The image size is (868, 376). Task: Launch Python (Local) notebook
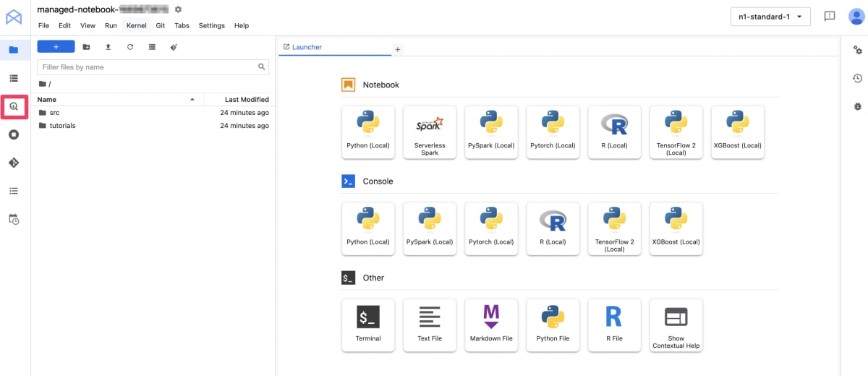click(368, 132)
